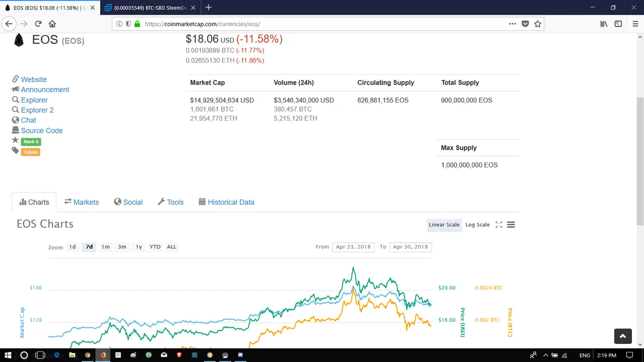Click the green Rank 5 badge
This screenshot has width=644, height=362.
click(31, 142)
